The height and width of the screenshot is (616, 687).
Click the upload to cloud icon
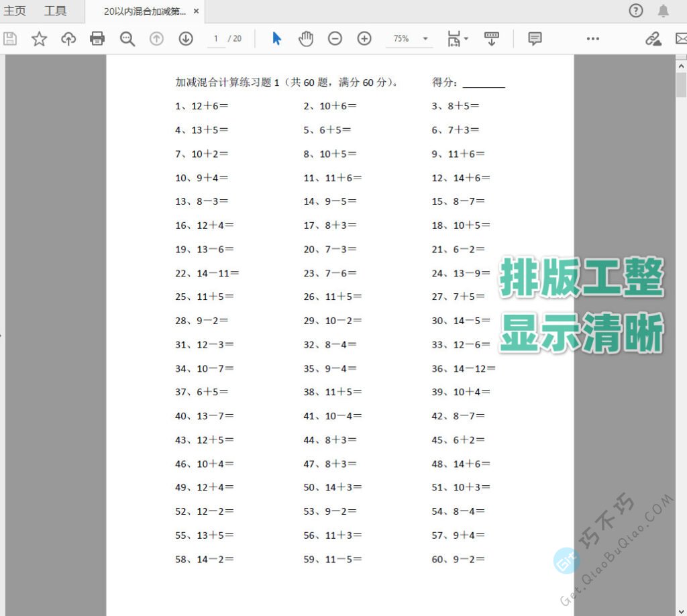(68, 39)
